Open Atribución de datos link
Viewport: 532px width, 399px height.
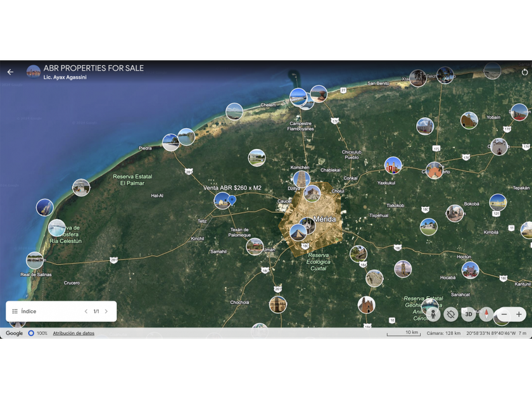click(73, 333)
